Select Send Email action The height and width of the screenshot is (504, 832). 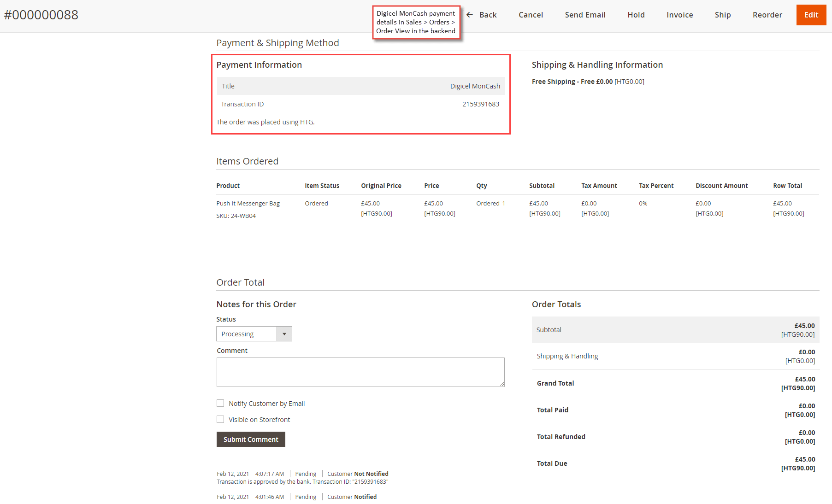point(584,14)
